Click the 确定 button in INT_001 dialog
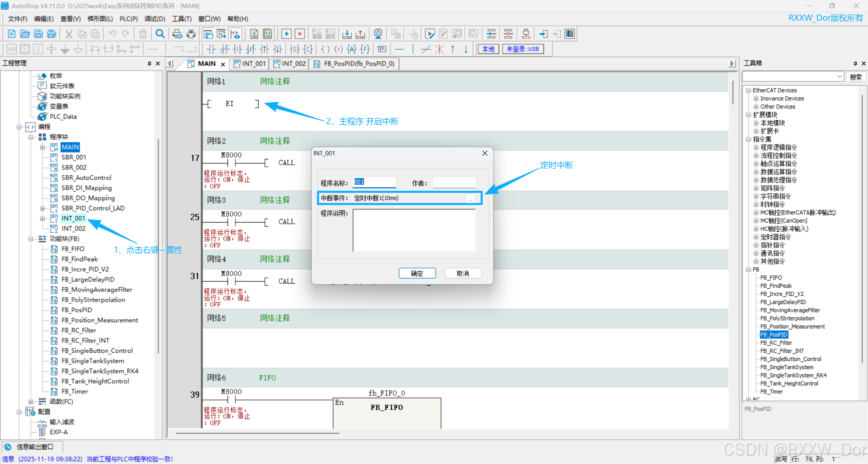This screenshot has height=464, width=868. point(417,273)
